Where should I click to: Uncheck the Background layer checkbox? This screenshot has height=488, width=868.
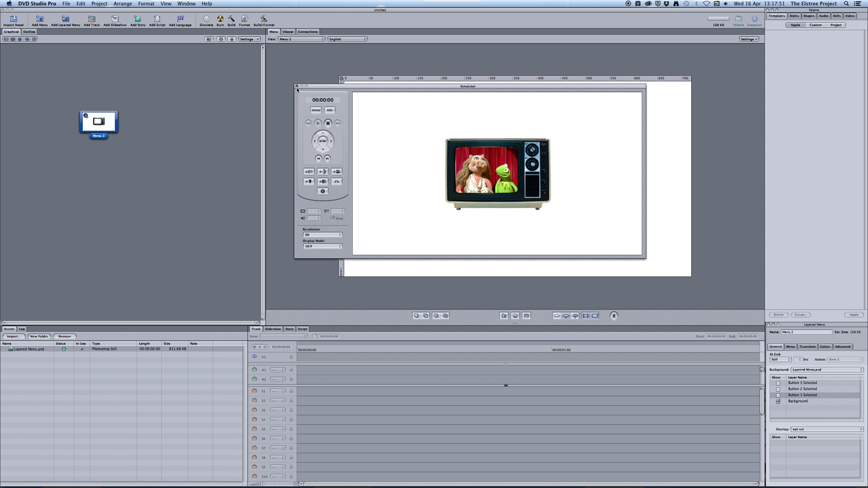(x=778, y=401)
